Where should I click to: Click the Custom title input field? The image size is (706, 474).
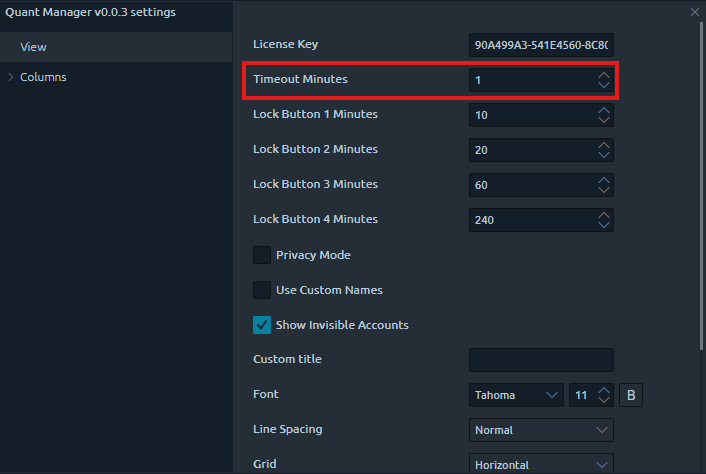[540, 360]
